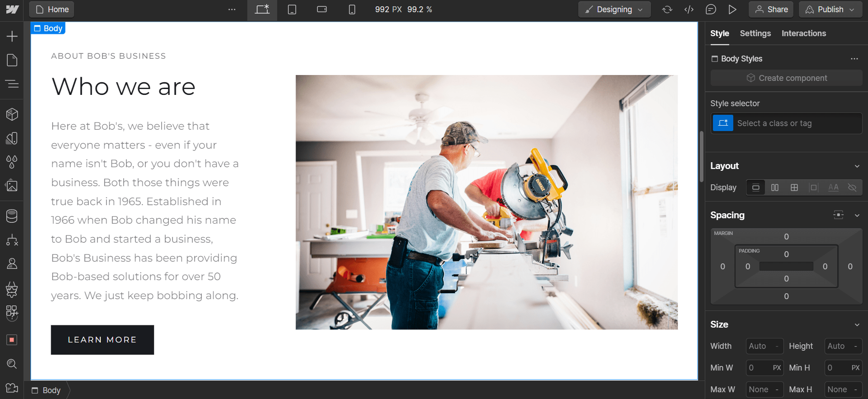Viewport: 868px width, 399px height.
Task: Open the Webflow logo menu
Action: (x=12, y=9)
